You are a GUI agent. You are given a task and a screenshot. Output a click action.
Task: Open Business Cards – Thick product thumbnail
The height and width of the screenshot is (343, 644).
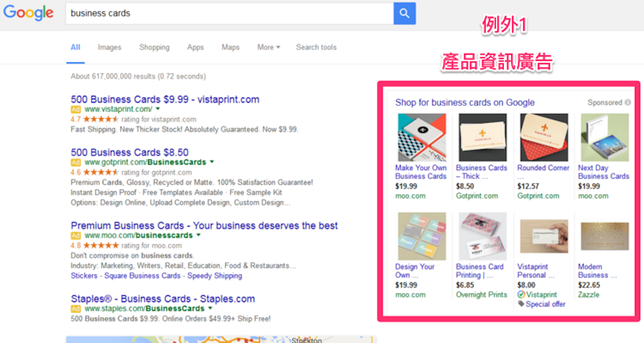(x=483, y=137)
